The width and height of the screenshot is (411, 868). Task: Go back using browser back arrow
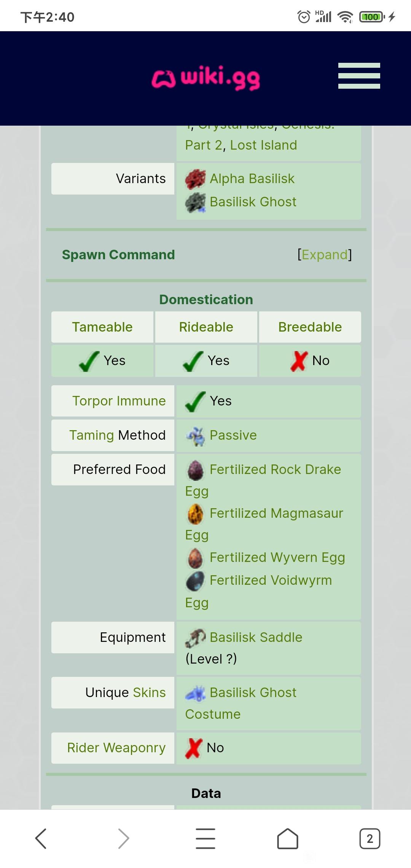41,838
